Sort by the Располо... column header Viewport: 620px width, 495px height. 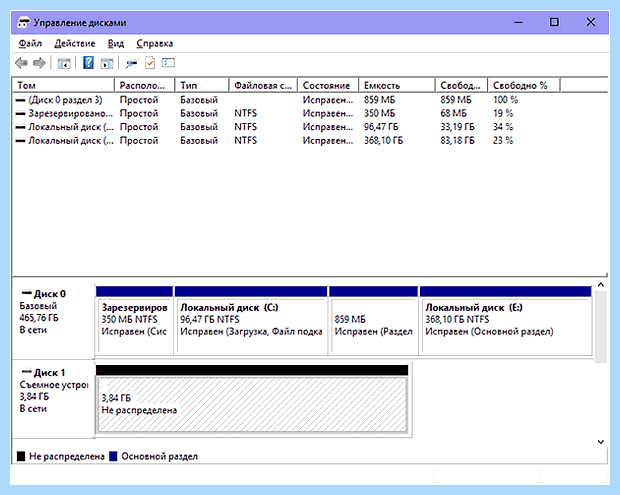point(145,85)
